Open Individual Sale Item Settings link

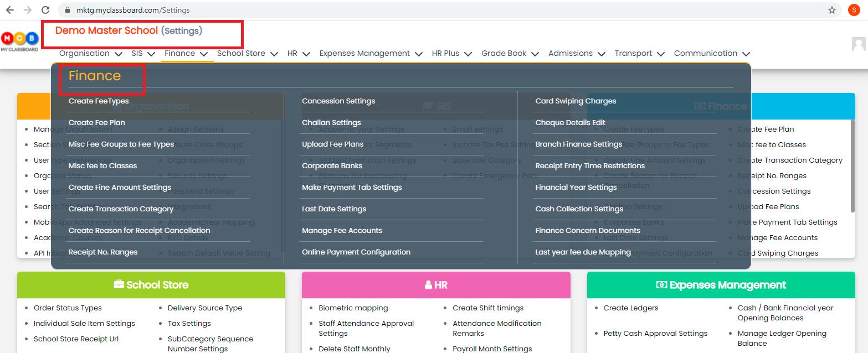84,324
